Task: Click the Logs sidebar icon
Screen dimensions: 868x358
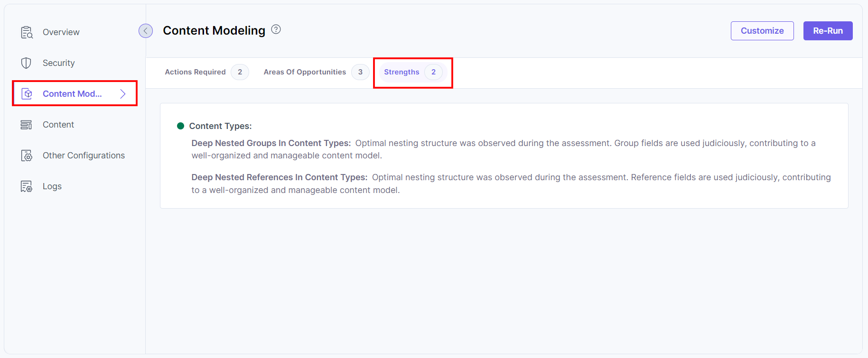Action: click(x=26, y=186)
